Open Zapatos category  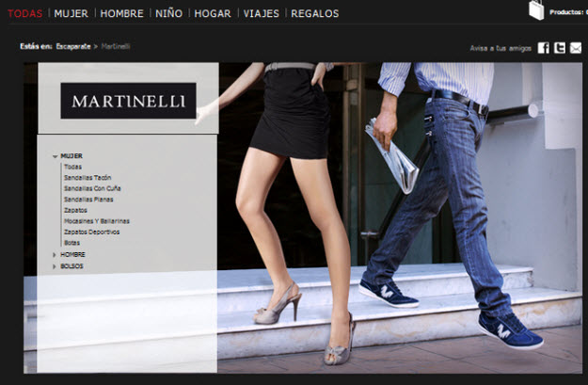click(x=75, y=210)
